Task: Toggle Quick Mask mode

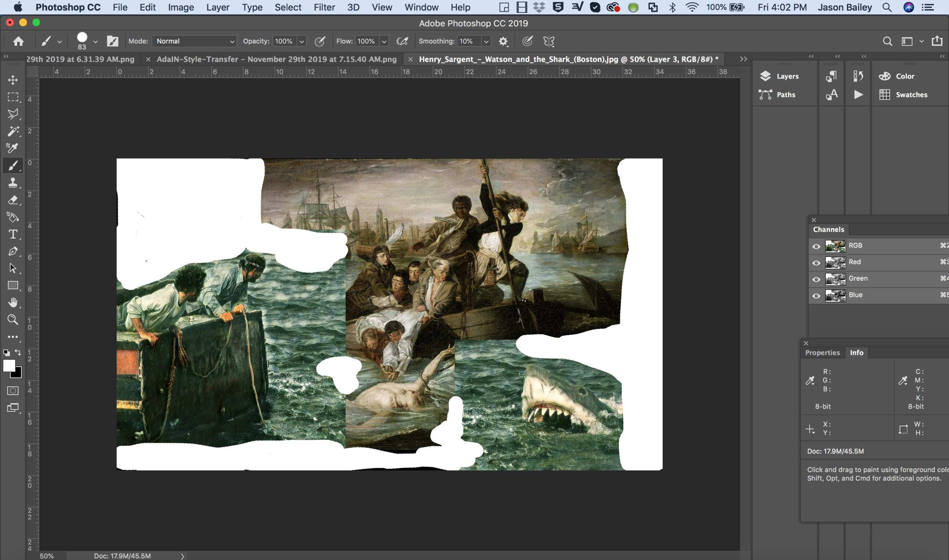Action: (x=13, y=390)
